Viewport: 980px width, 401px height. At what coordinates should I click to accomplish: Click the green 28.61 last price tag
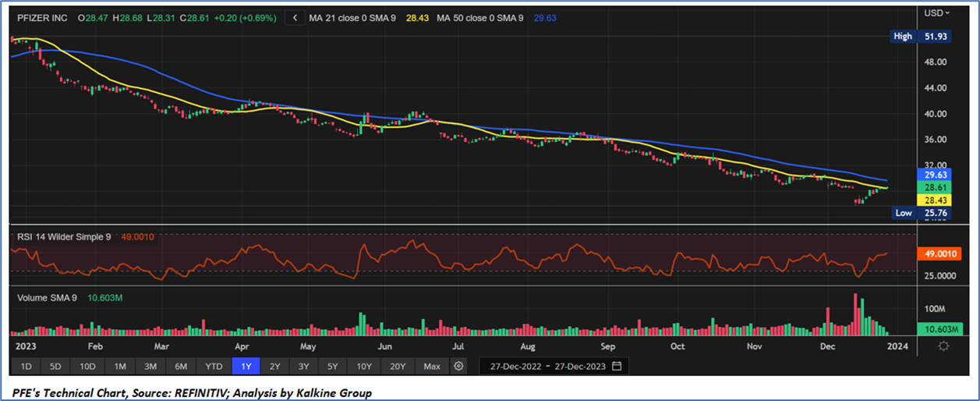click(936, 189)
